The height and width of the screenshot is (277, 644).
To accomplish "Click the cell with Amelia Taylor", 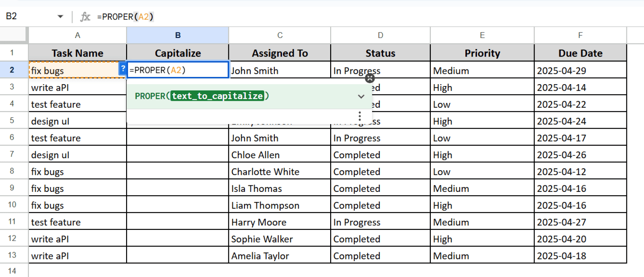I will click(x=279, y=256).
